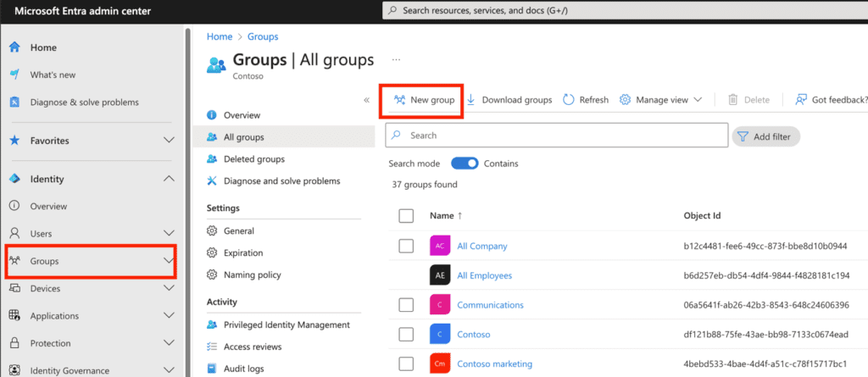Image resolution: width=868 pixels, height=377 pixels.
Task: Click the Home breadcrumb link
Action: click(x=220, y=36)
